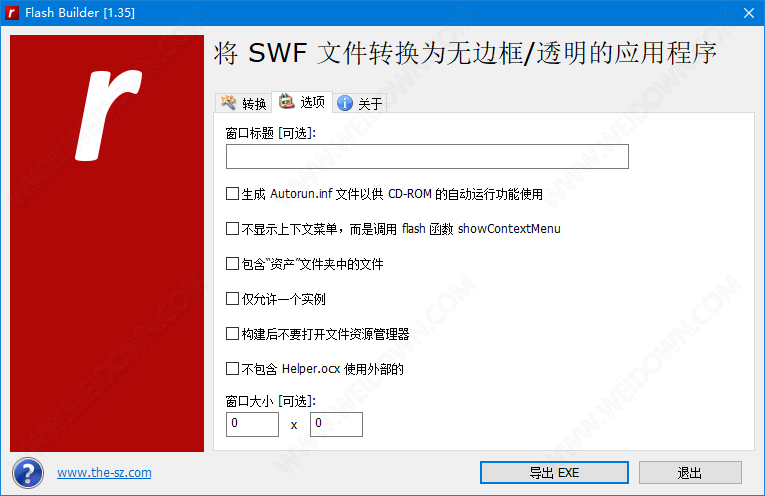Check 不包含 Helper.ocx option
765x496 pixels.
click(232, 368)
